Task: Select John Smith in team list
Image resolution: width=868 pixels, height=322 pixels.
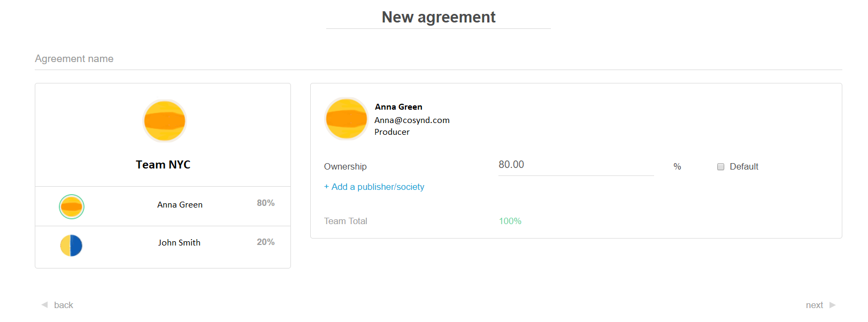Action: point(179,243)
